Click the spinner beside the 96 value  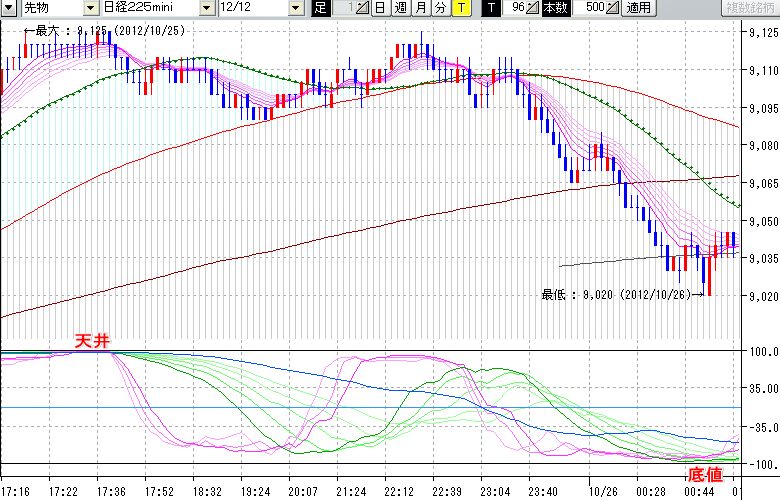(534, 8)
